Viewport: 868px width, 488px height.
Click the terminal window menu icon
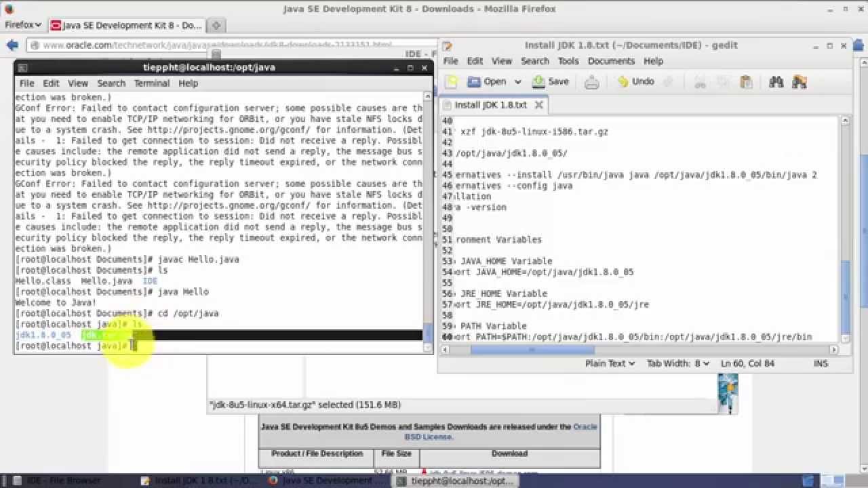[22, 68]
